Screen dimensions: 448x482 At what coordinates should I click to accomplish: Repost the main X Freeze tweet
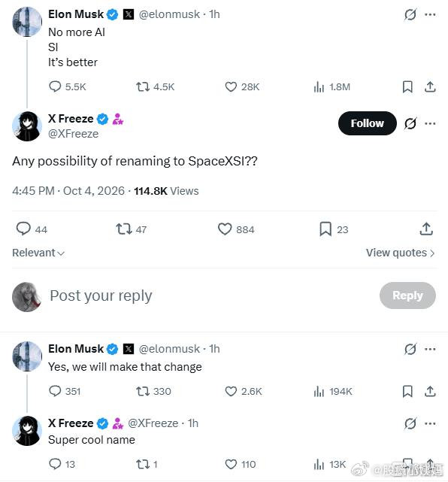[x=132, y=229]
